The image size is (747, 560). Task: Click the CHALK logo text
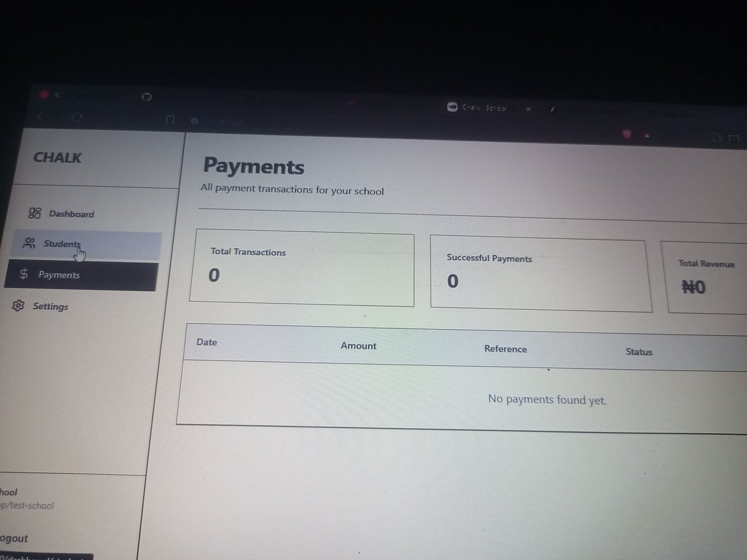57,157
